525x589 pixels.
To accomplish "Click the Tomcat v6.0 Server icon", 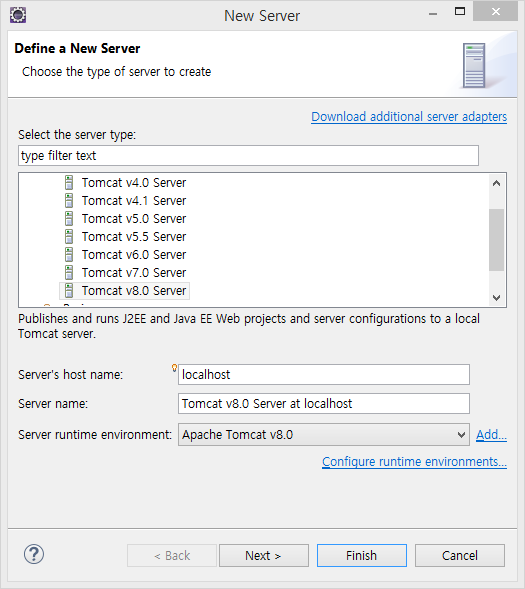I will (x=69, y=255).
